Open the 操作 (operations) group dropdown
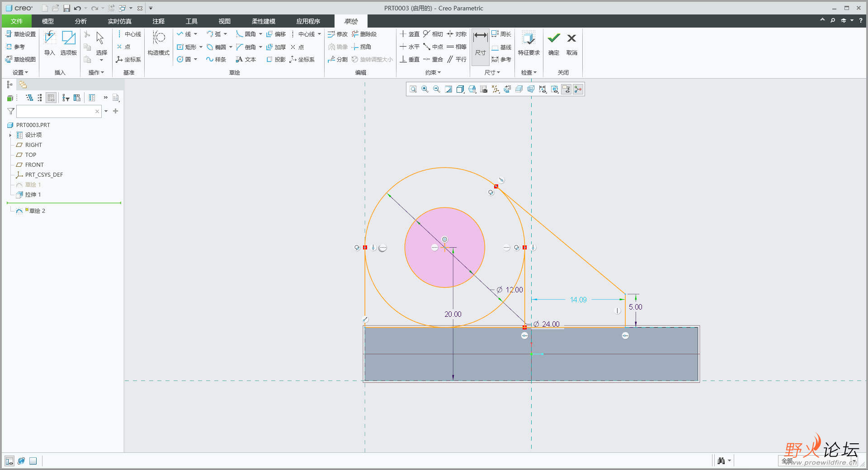The height and width of the screenshot is (470, 868). [96, 72]
